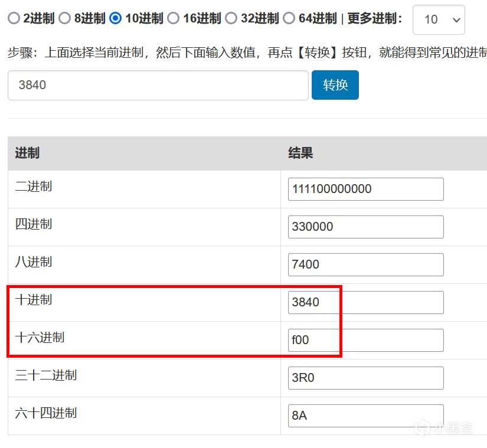This screenshot has height=448, width=487.
Task: Select the 八进制 result field 7400
Action: [x=365, y=265]
